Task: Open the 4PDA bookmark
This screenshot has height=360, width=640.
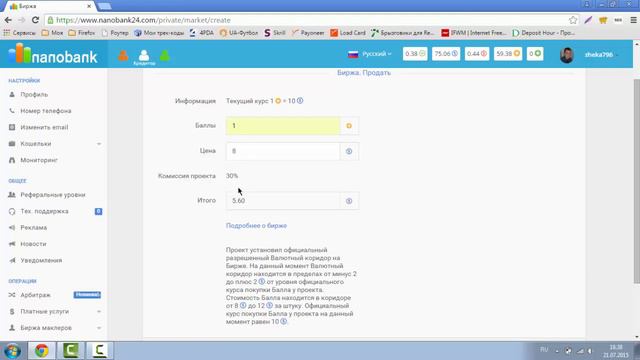Action: (x=202, y=33)
